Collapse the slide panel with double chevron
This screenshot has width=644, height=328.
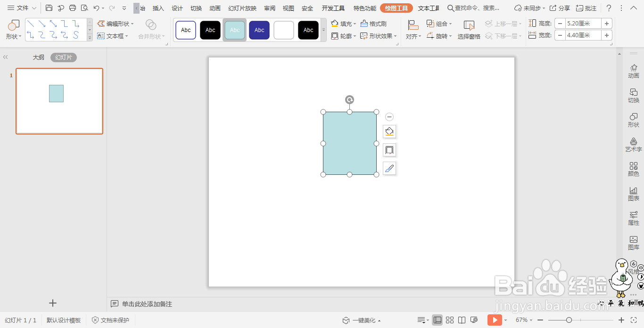tap(5, 57)
